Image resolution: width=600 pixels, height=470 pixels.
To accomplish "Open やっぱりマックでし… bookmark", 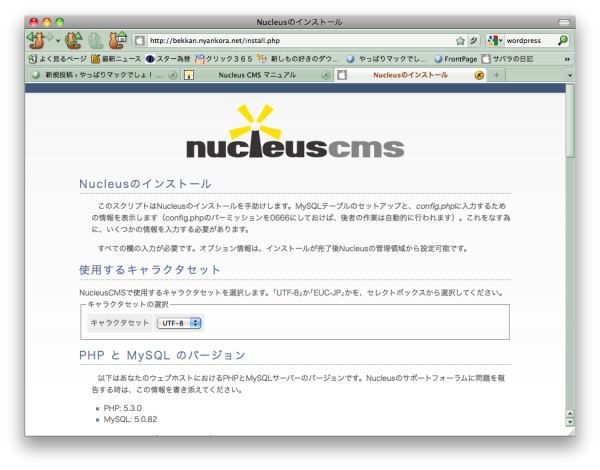I will (x=386, y=59).
